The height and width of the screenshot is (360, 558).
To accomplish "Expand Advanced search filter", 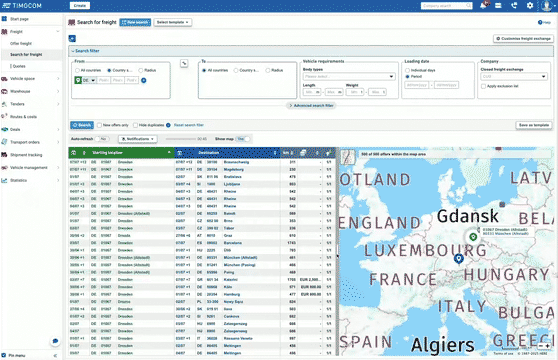I will 311,106.
